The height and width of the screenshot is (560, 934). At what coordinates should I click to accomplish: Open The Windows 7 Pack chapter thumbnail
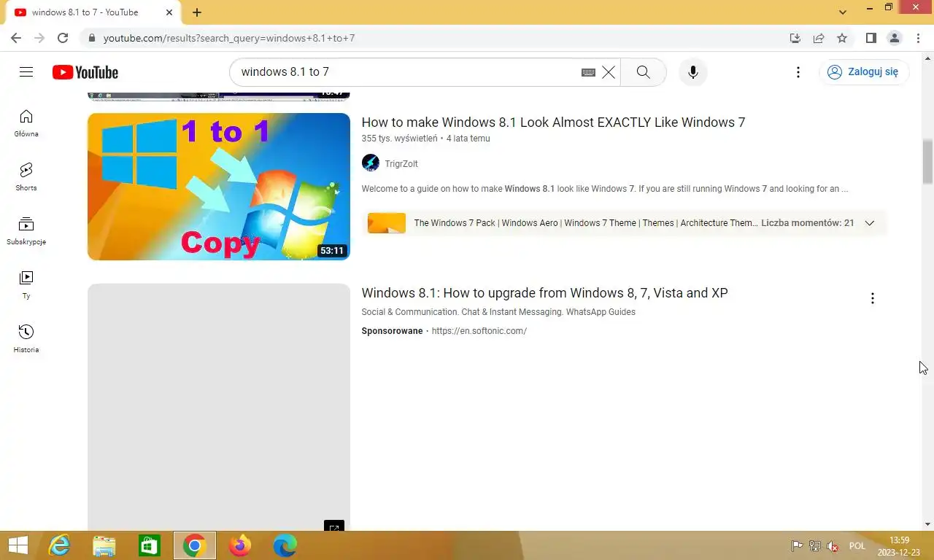(x=387, y=223)
